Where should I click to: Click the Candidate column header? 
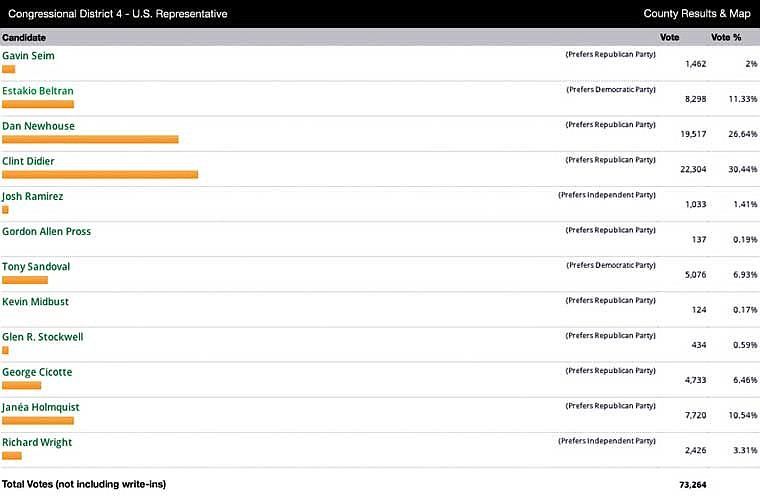(x=24, y=37)
